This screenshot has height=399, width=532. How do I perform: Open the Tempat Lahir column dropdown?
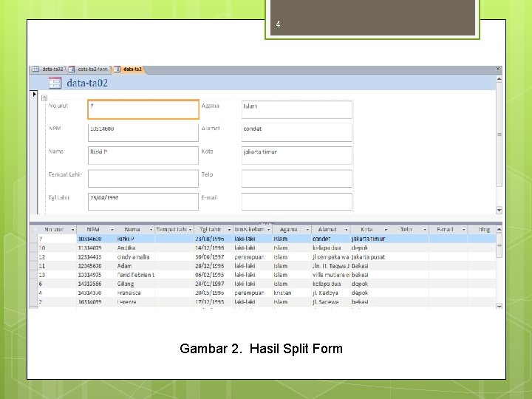[x=191, y=230]
